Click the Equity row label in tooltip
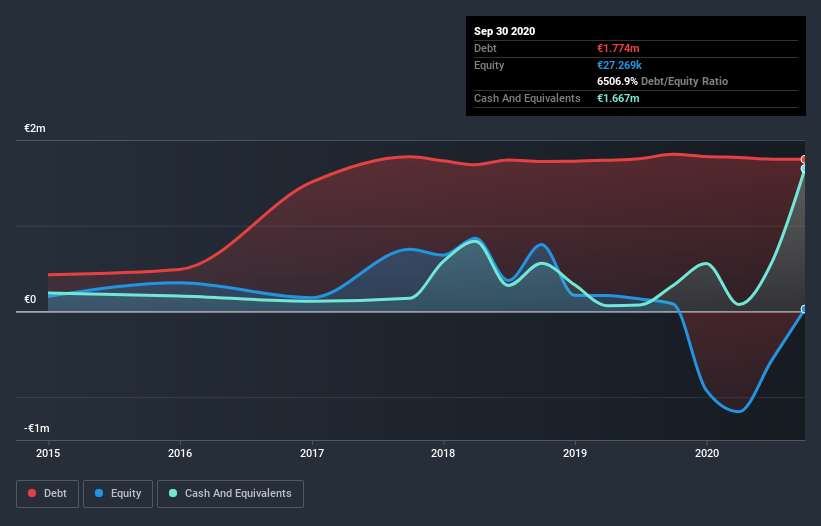The width and height of the screenshot is (821, 526). (489, 65)
